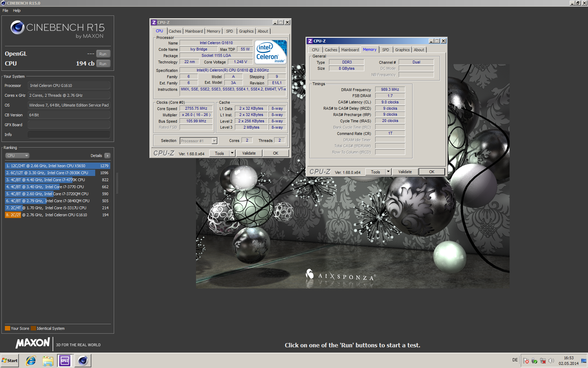Select ranking row Intel Core i7-3770 CPU

click(x=57, y=187)
